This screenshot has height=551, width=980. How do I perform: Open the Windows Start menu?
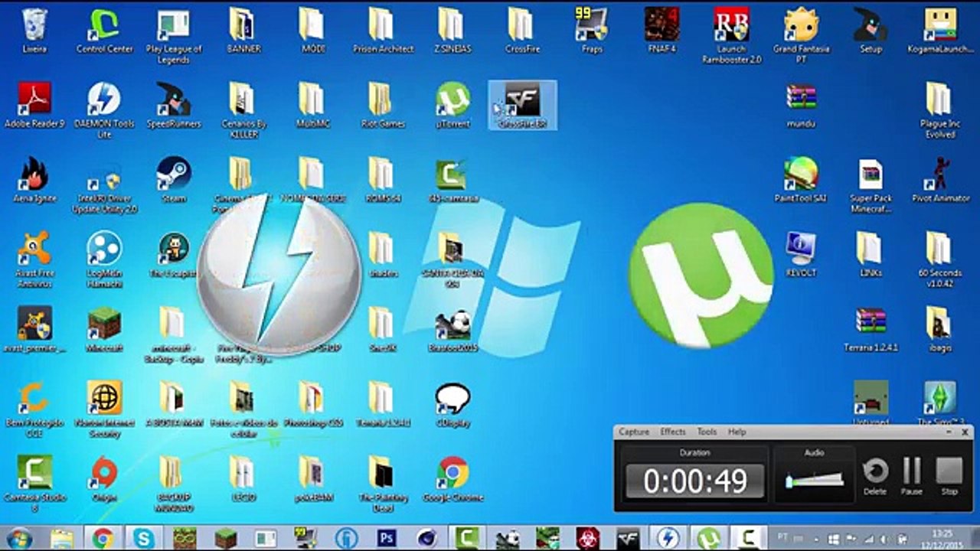18,538
